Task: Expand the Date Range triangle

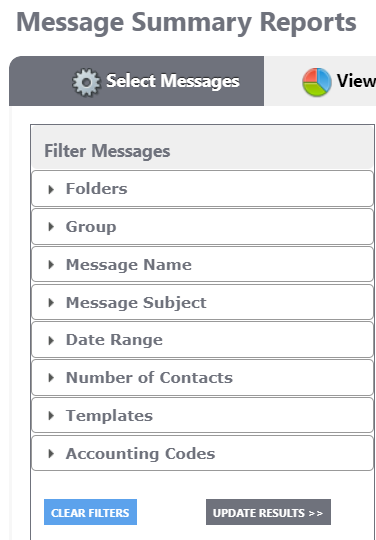Action: [51, 340]
